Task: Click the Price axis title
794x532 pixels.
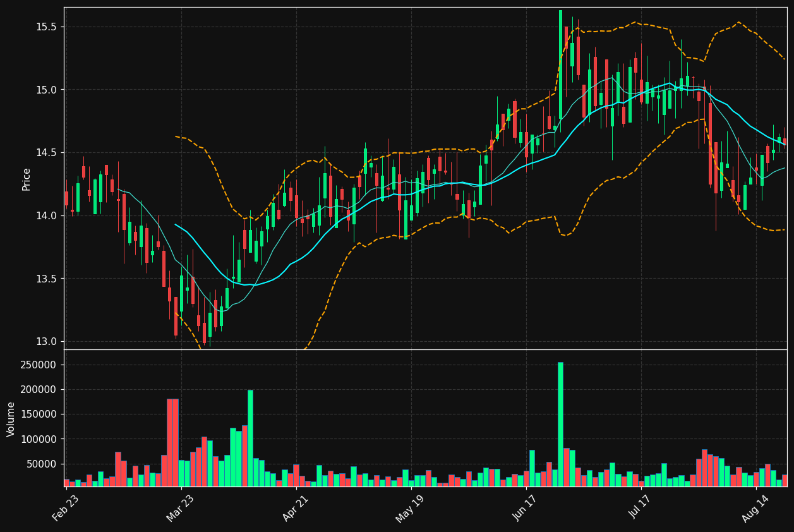Action: 27,179
